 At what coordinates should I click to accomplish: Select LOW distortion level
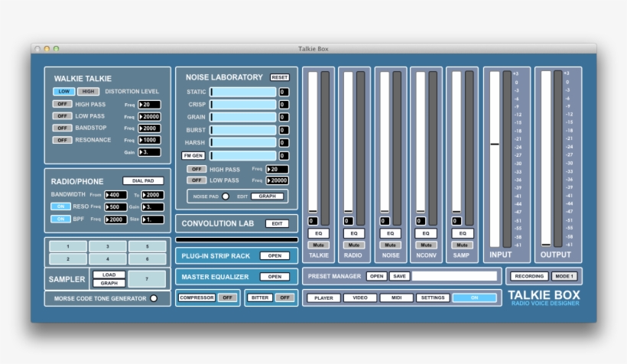click(x=63, y=91)
